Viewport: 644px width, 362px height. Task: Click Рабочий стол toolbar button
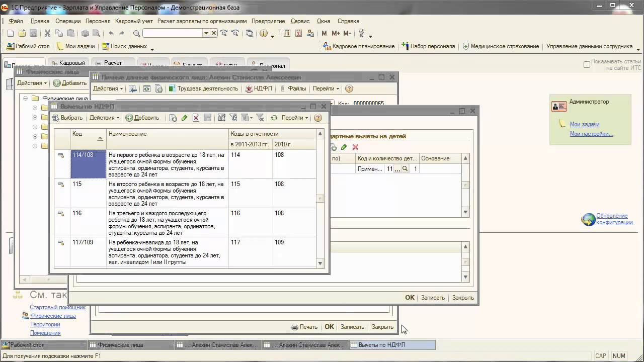tap(28, 46)
